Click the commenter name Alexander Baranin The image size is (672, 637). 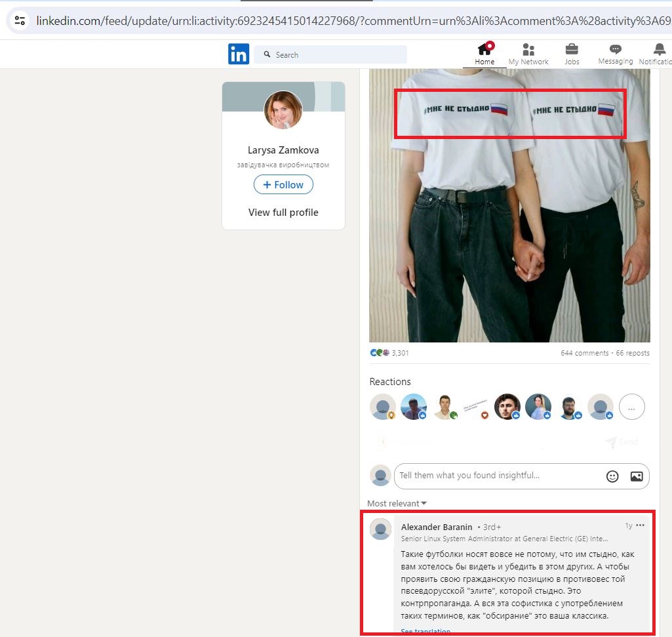[437, 527]
